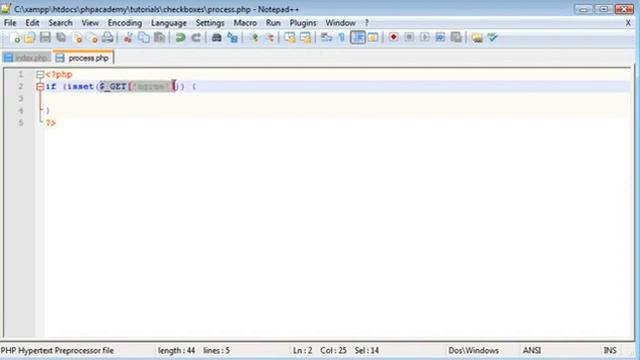
Task: Click the New file toolbar icon
Action: [15, 38]
